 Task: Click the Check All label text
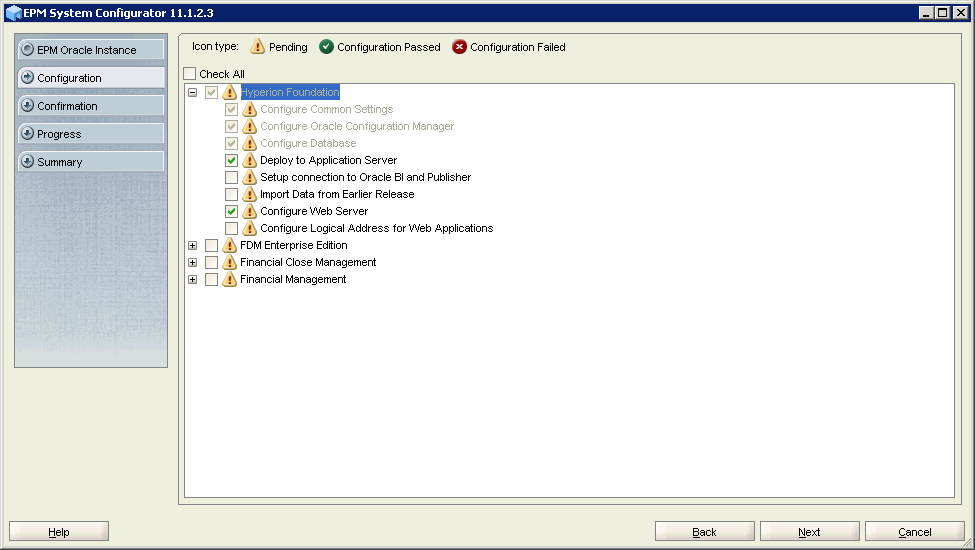(222, 74)
